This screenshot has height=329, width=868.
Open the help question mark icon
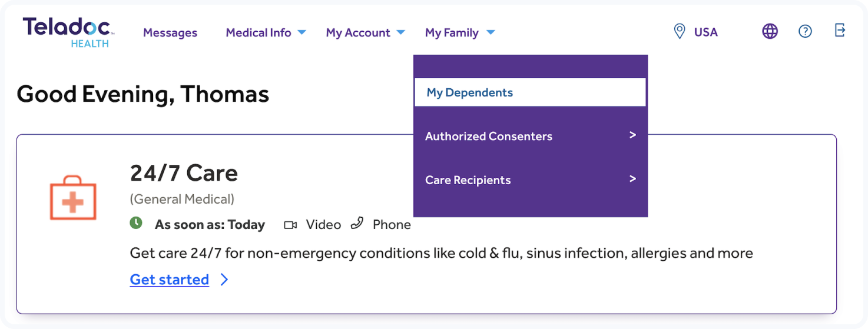point(805,32)
